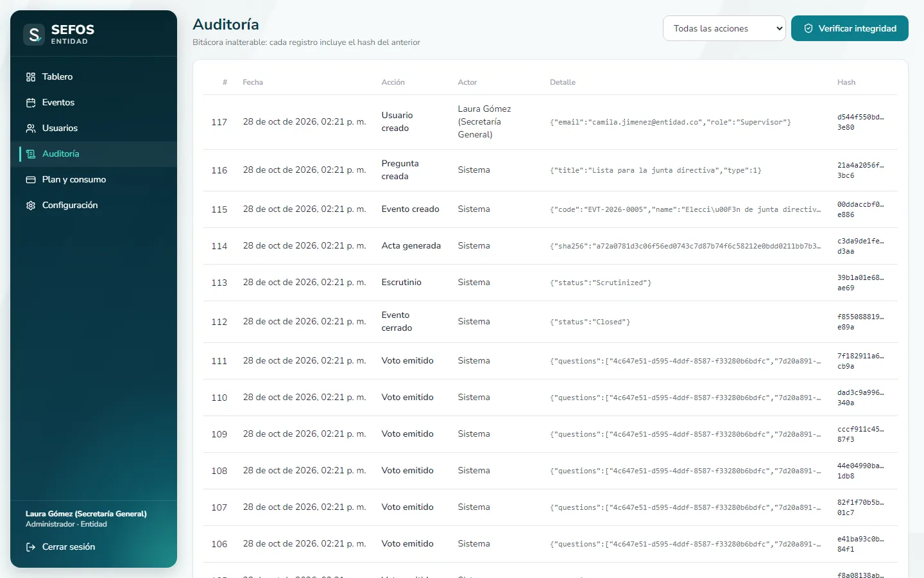Click the Usuario creado action cell
The width and height of the screenshot is (924, 578).
[x=397, y=122]
